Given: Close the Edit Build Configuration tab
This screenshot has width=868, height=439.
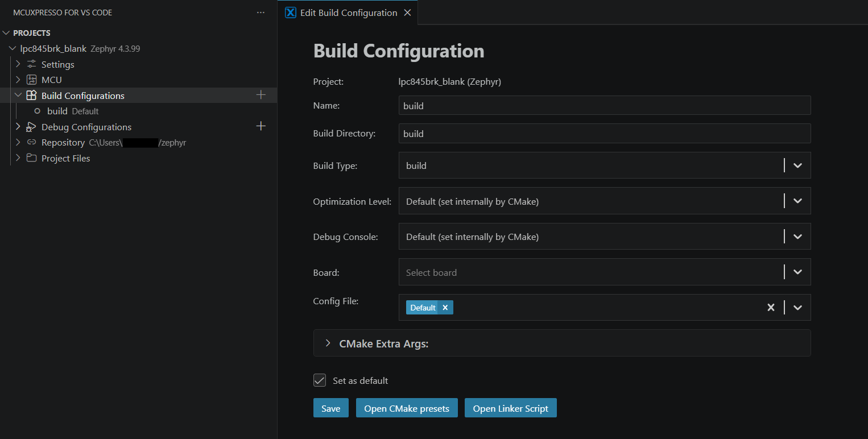Looking at the screenshot, I should click(x=407, y=13).
